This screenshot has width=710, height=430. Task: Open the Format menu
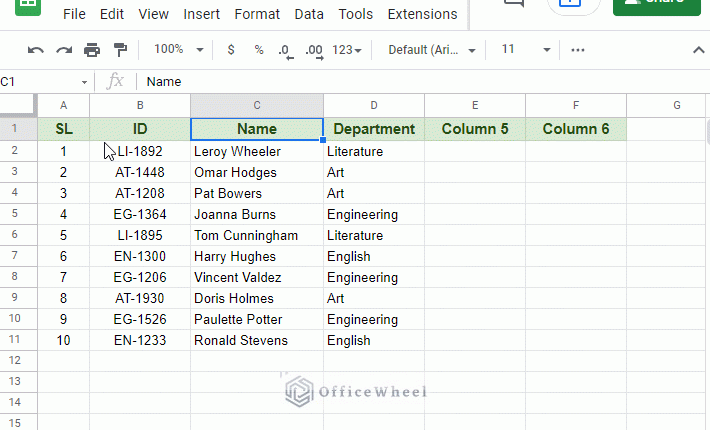(257, 14)
